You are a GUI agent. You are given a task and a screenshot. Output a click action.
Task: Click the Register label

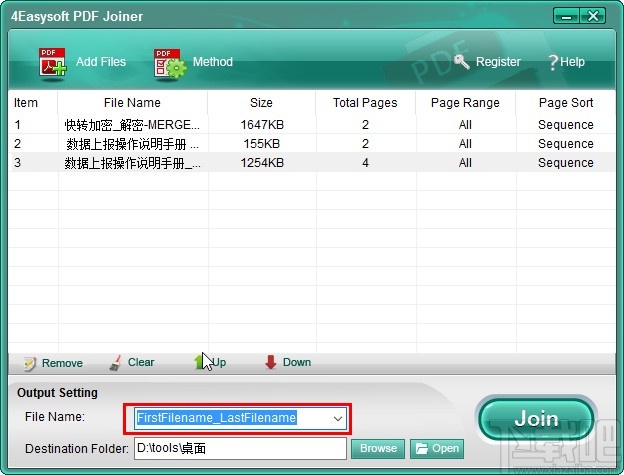pyautogui.click(x=498, y=62)
